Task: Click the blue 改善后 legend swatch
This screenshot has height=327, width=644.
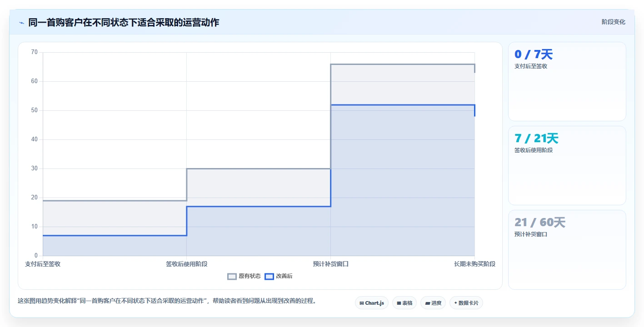Action: [x=269, y=276]
